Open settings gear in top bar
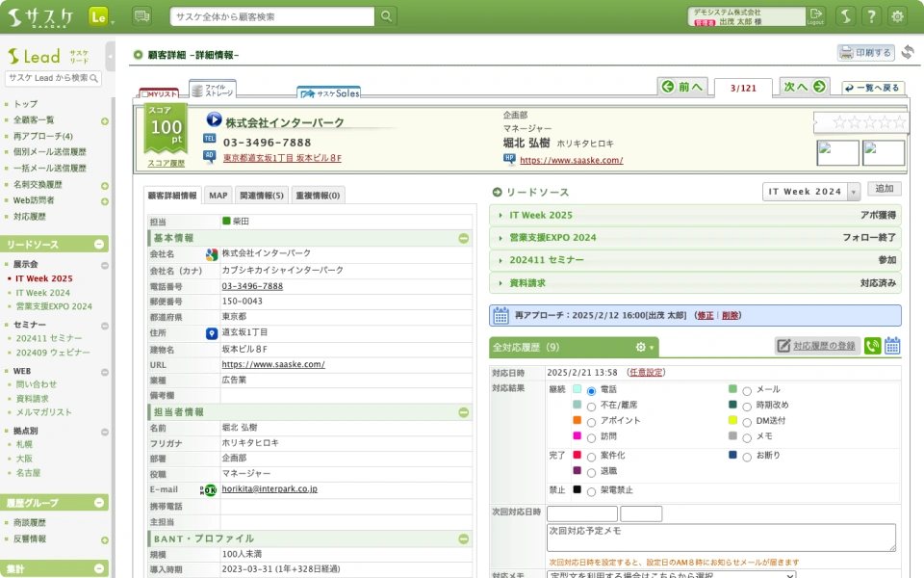Viewport: 924px width, 578px height. tap(897, 16)
